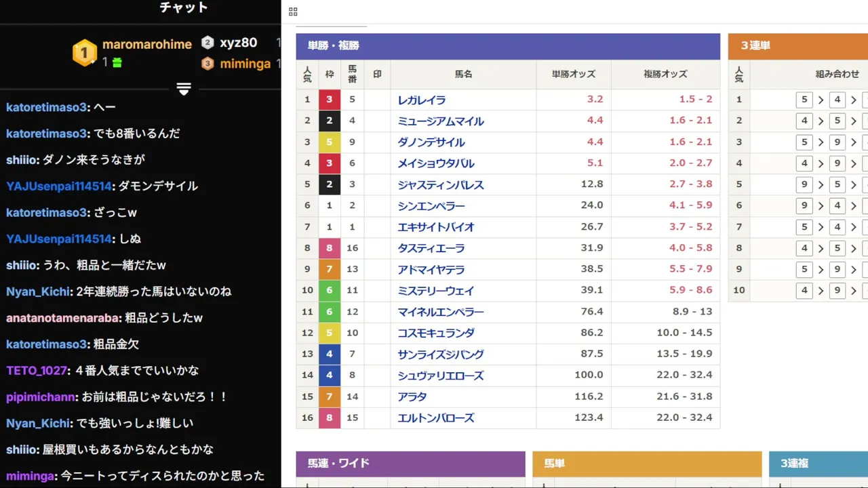
Task: Open horse シンエンペラー link
Action: (431, 206)
